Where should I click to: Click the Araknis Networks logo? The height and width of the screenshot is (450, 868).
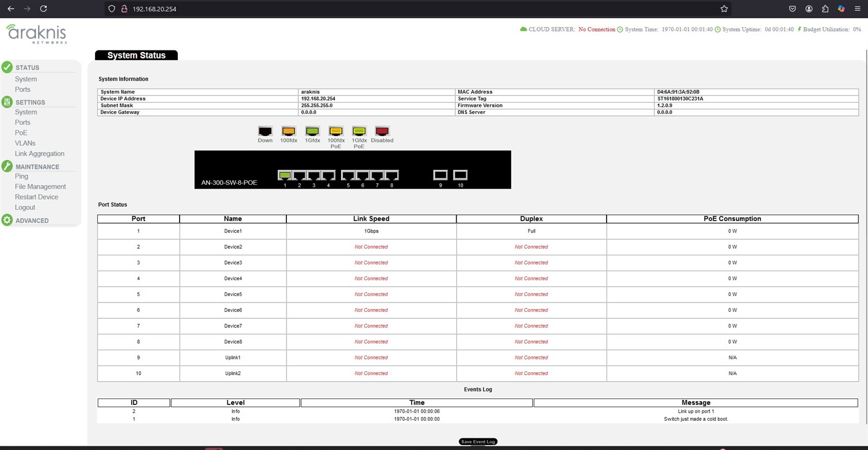click(x=36, y=34)
